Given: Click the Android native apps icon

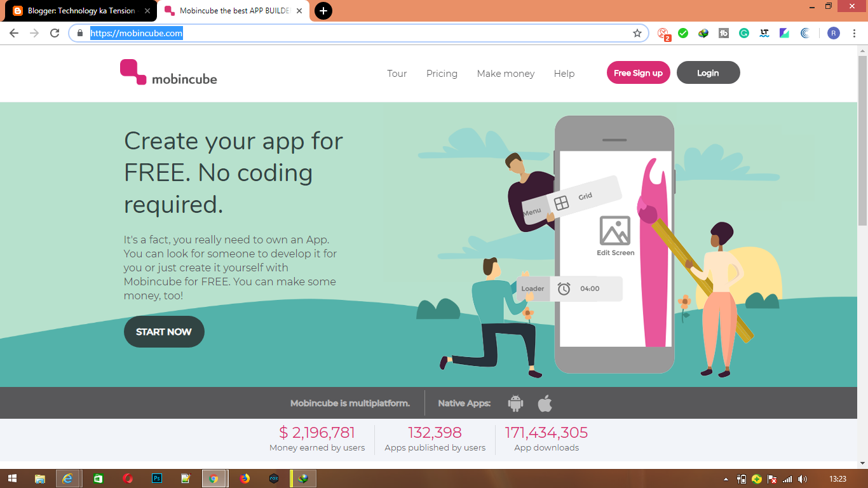Looking at the screenshot, I should pyautogui.click(x=515, y=403).
